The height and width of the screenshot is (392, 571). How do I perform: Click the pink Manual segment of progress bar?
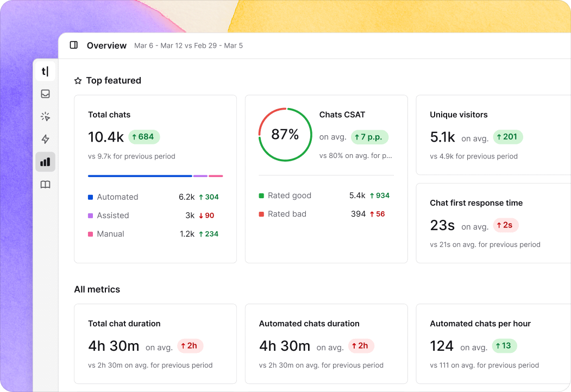(216, 176)
